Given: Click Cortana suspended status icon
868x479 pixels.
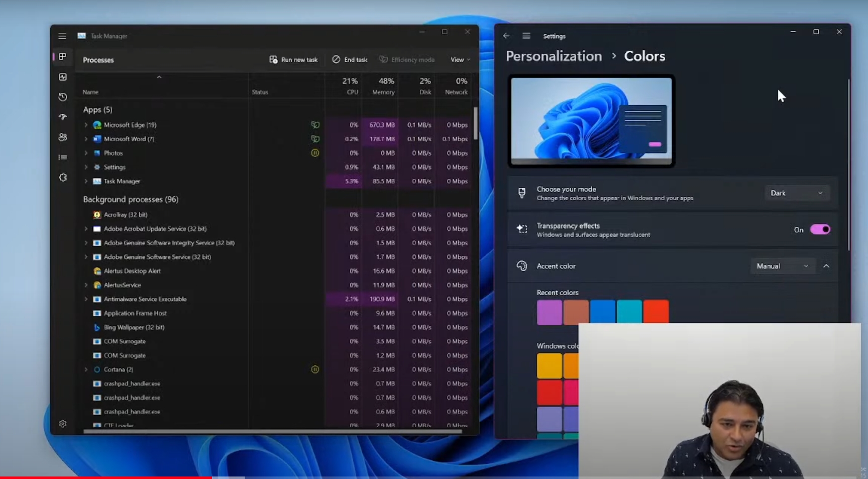Looking at the screenshot, I should click(x=315, y=369).
